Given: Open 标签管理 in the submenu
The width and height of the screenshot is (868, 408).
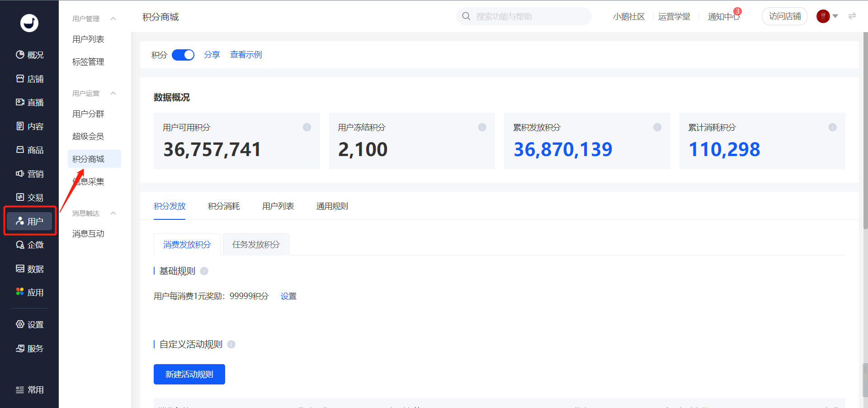Looking at the screenshot, I should point(88,62).
